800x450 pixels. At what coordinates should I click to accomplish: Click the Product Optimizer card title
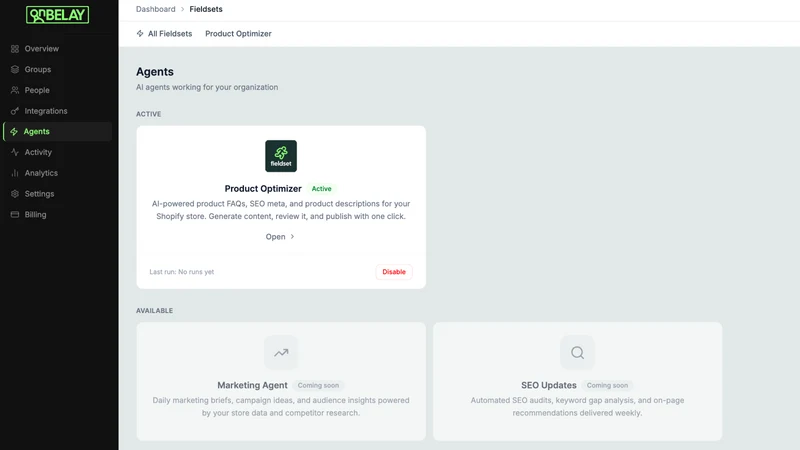[x=263, y=189]
